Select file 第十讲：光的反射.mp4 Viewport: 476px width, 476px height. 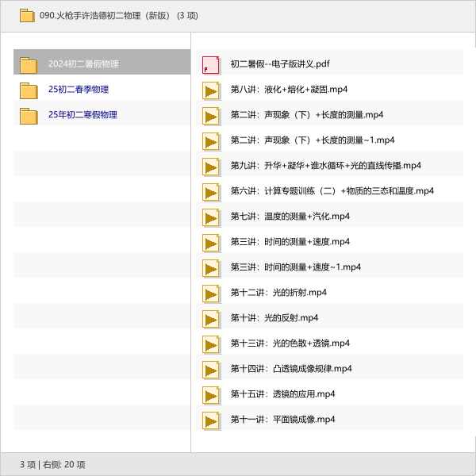pos(274,318)
